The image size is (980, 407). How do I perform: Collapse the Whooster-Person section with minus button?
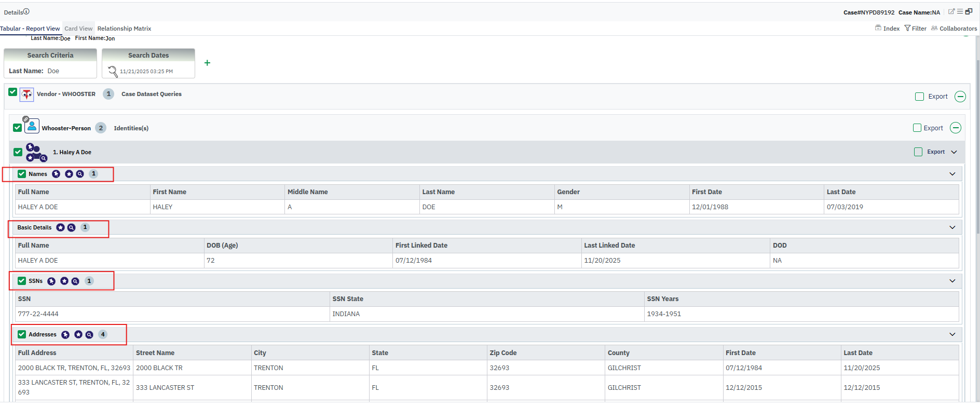956,128
